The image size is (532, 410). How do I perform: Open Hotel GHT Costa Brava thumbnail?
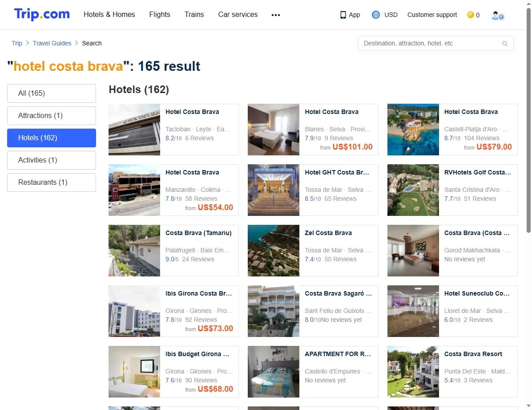click(274, 190)
